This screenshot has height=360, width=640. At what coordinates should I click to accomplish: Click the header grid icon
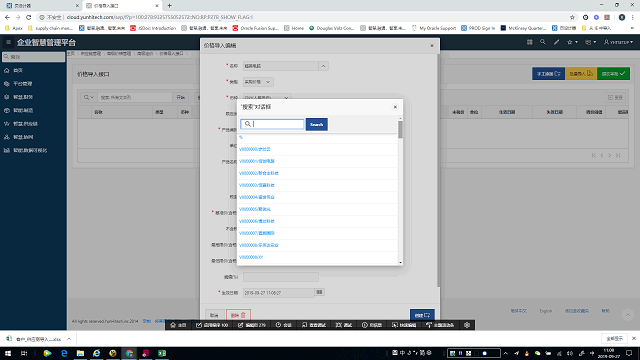529,42
